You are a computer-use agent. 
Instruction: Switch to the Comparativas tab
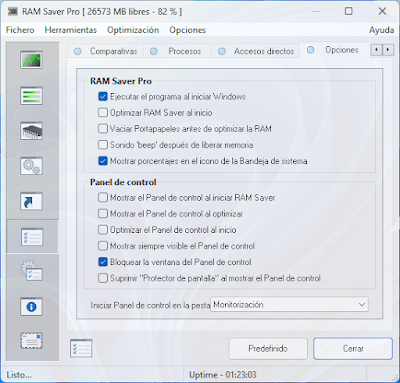(x=106, y=51)
